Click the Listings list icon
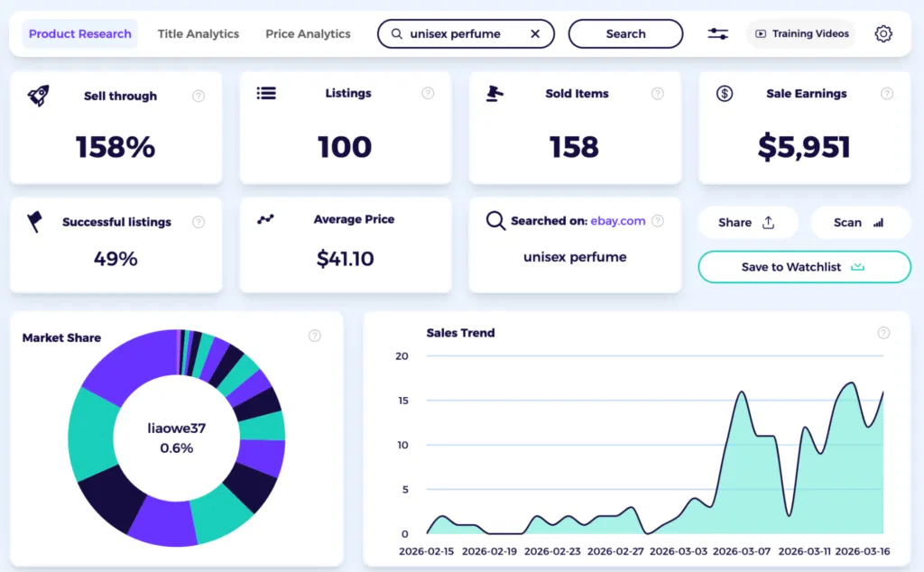Image resolution: width=924 pixels, height=572 pixels. click(266, 93)
